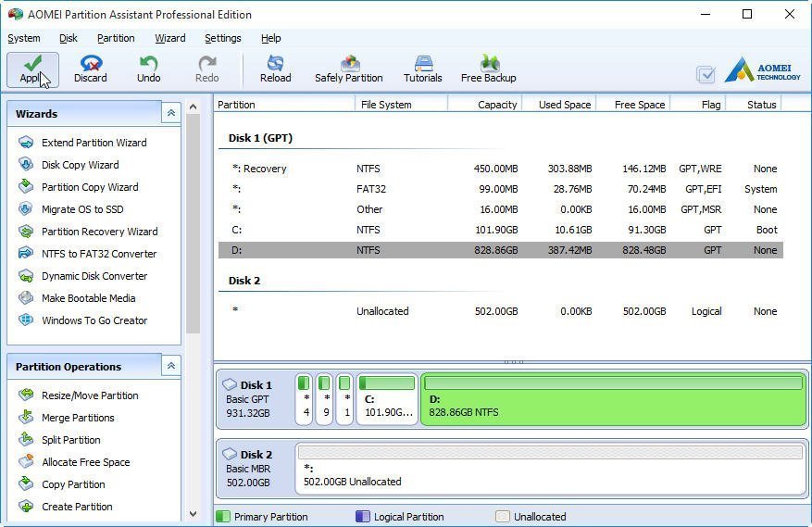This screenshot has width=812, height=527.
Task: Open Safely Partition feature
Action: coord(348,69)
